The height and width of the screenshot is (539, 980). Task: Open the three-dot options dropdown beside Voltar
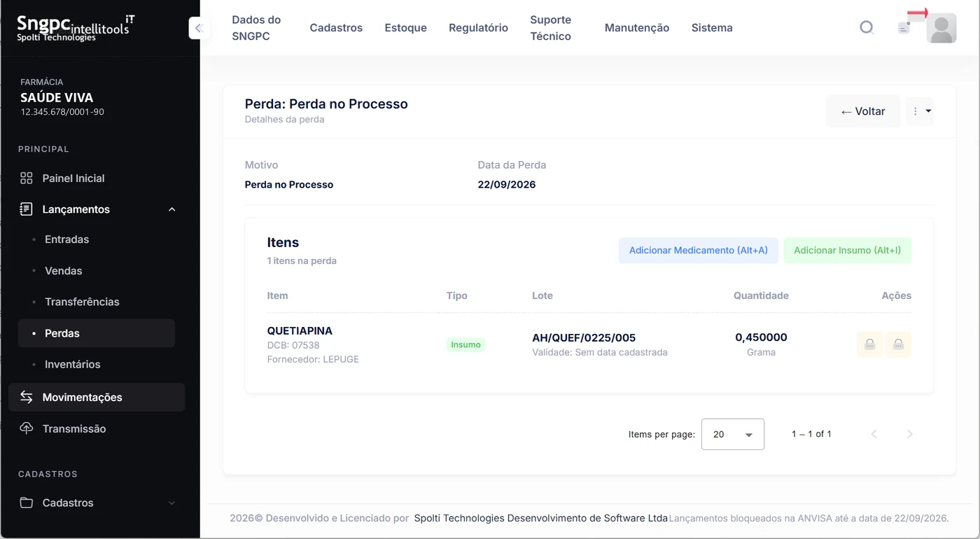click(920, 111)
